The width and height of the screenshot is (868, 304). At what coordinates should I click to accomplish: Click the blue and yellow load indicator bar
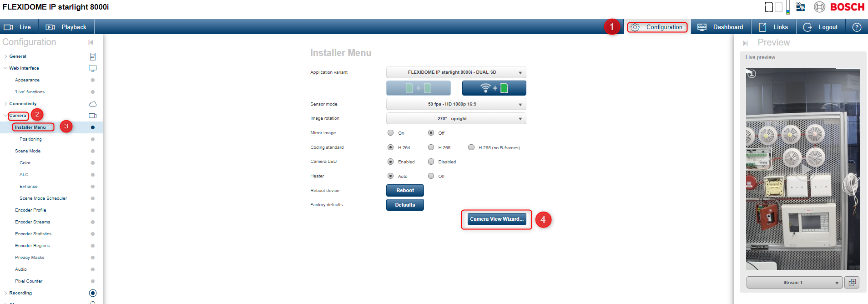click(788, 7)
